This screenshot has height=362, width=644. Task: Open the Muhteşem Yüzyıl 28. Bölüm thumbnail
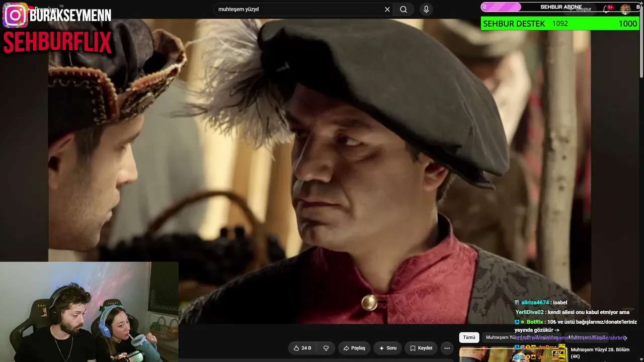pyautogui.click(x=513, y=354)
